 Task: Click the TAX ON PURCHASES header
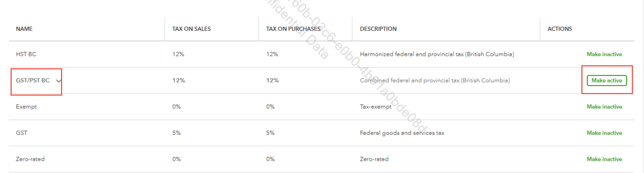pyautogui.click(x=293, y=29)
